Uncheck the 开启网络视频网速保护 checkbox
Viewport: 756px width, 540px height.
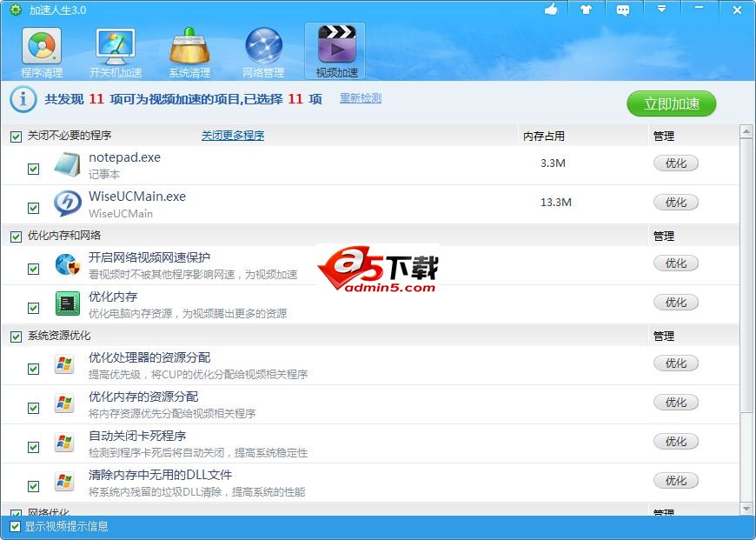[33, 269]
